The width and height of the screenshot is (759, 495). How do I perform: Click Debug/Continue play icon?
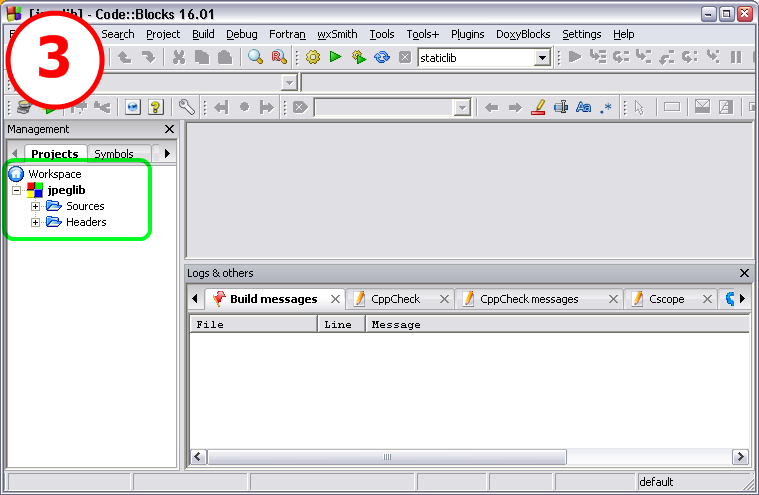(x=575, y=57)
